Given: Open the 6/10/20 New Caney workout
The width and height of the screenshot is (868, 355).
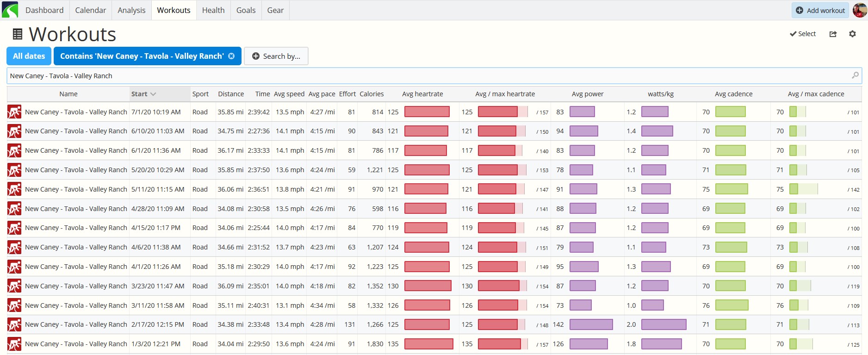Looking at the screenshot, I should tap(76, 131).
